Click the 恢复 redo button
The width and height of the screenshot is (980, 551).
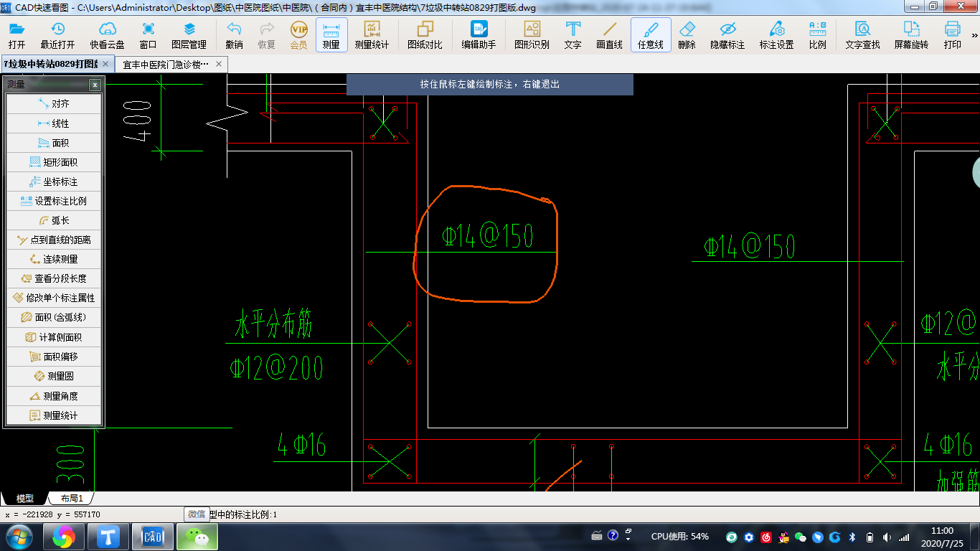(267, 35)
